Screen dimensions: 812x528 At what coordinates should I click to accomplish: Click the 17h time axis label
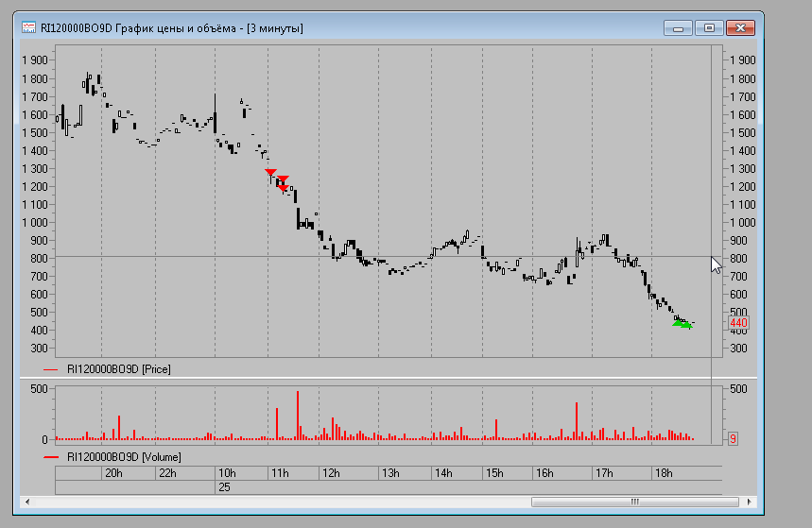pyautogui.click(x=604, y=473)
